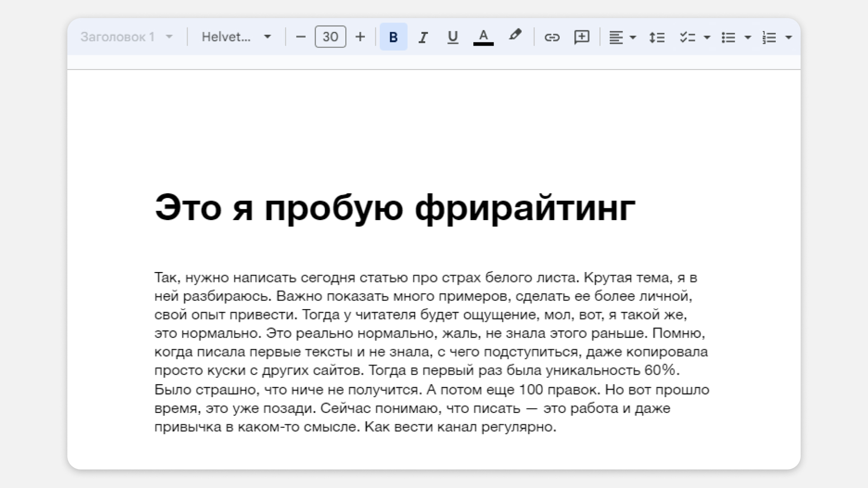The width and height of the screenshot is (868, 488).
Task: Expand numbered list options arrow
Action: (x=788, y=37)
